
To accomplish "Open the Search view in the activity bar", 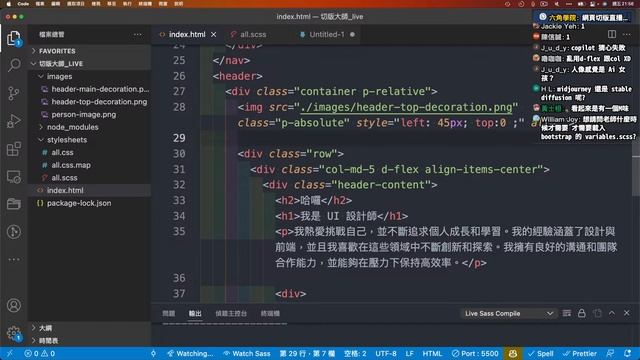I will 14,65.
